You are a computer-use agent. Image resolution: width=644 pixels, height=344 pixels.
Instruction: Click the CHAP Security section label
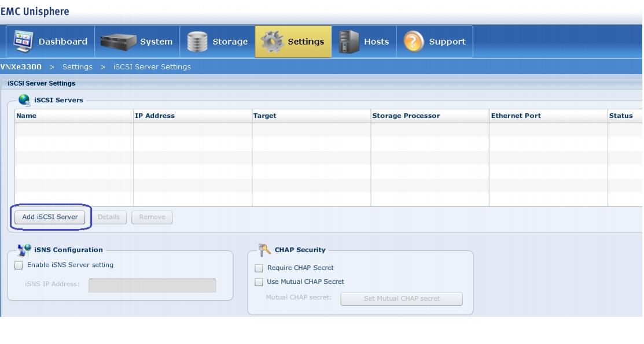click(x=300, y=250)
